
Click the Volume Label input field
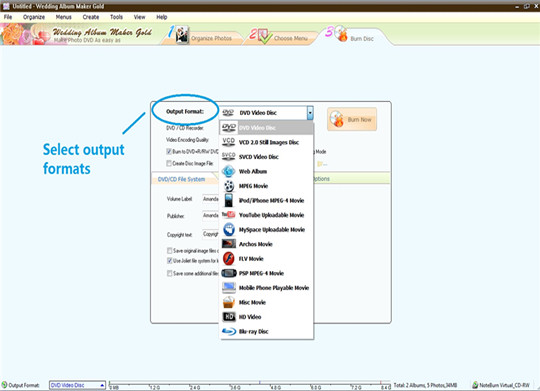(210, 199)
